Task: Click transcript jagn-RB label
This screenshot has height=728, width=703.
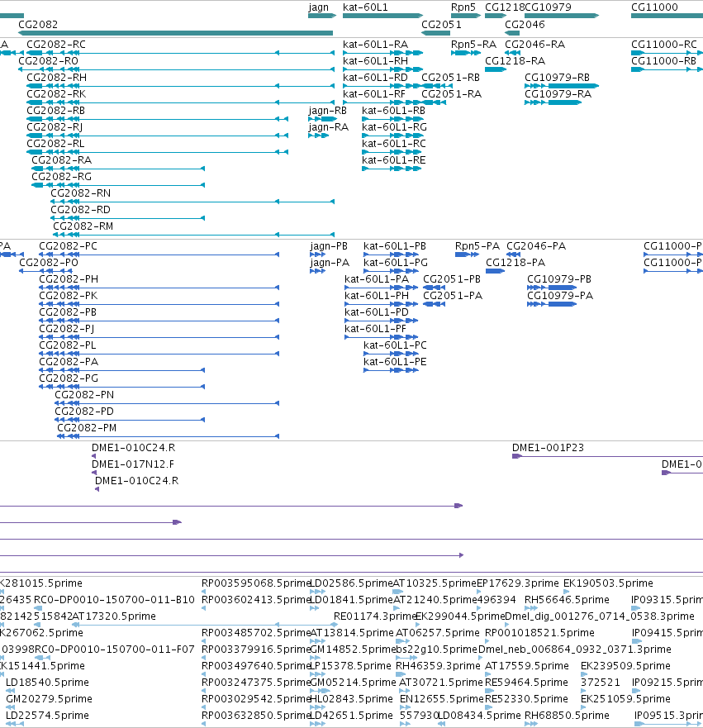Action: tap(328, 111)
